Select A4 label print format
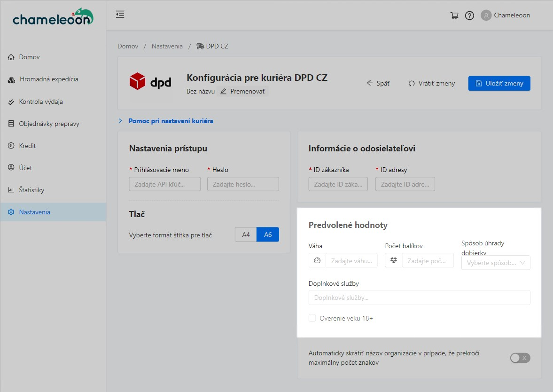The height and width of the screenshot is (392, 553). (246, 235)
